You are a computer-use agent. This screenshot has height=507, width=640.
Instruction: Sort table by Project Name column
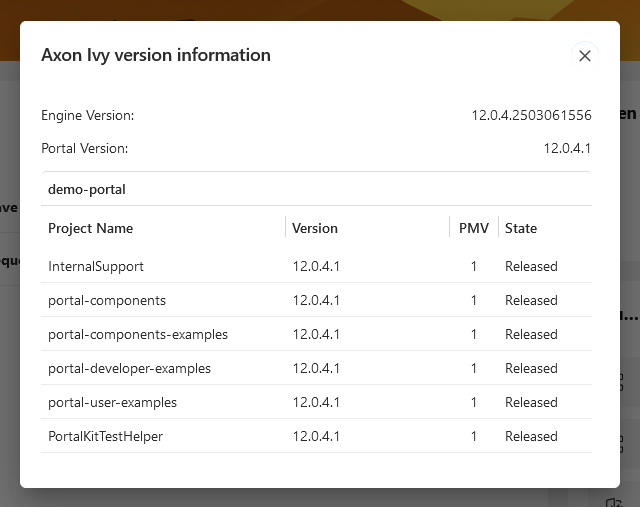(91, 228)
